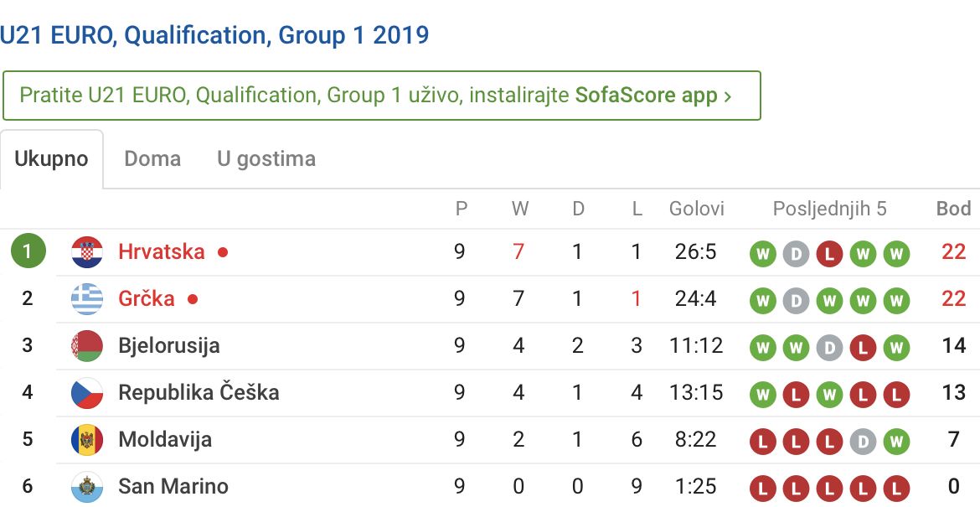The width and height of the screenshot is (980, 507).
Task: Click the Croatia flag icon
Action: point(86,252)
